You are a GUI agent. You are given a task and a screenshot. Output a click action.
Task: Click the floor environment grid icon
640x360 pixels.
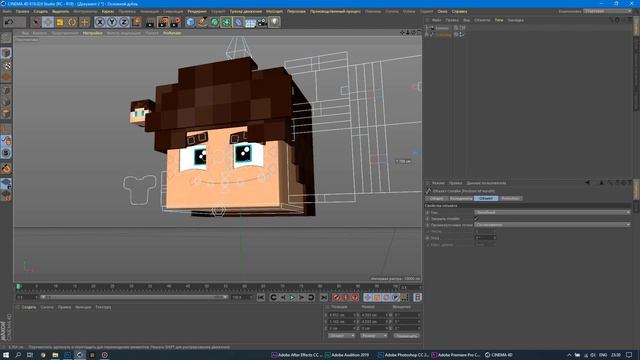[x=250, y=22]
